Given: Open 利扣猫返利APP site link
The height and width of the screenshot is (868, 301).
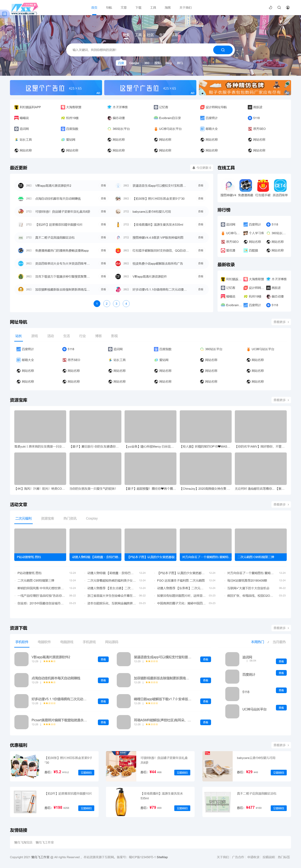Looking at the screenshot, I should point(28,107).
